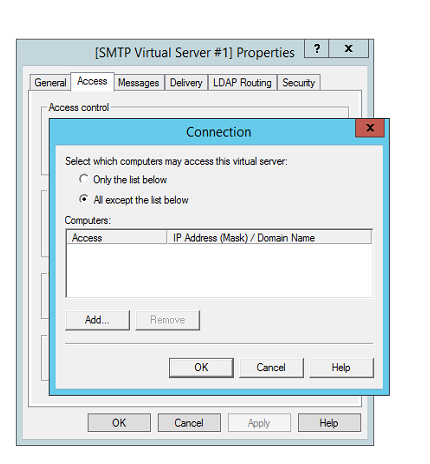Image resolution: width=430 pixels, height=464 pixels.
Task: Select the 'All except the list below' option
Action: 84,199
